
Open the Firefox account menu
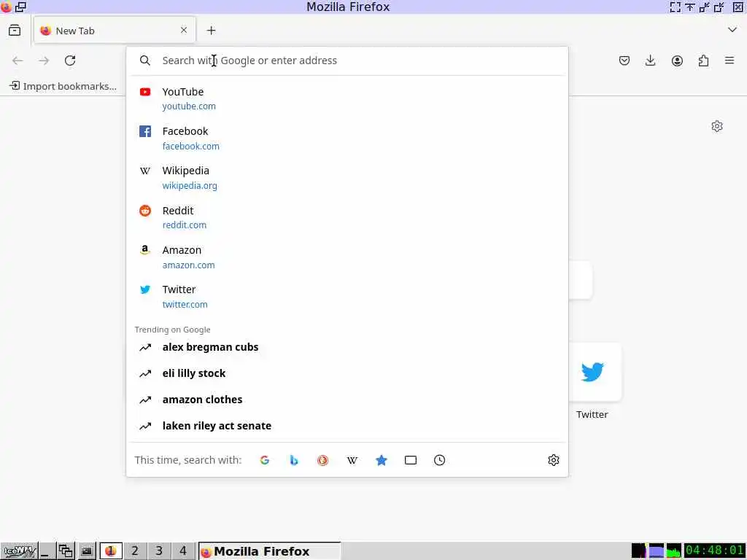pos(677,61)
